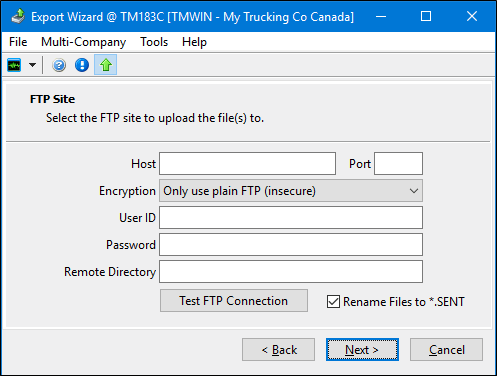This screenshot has width=497, height=376.
Task: Open the File menu
Action: tap(18, 42)
